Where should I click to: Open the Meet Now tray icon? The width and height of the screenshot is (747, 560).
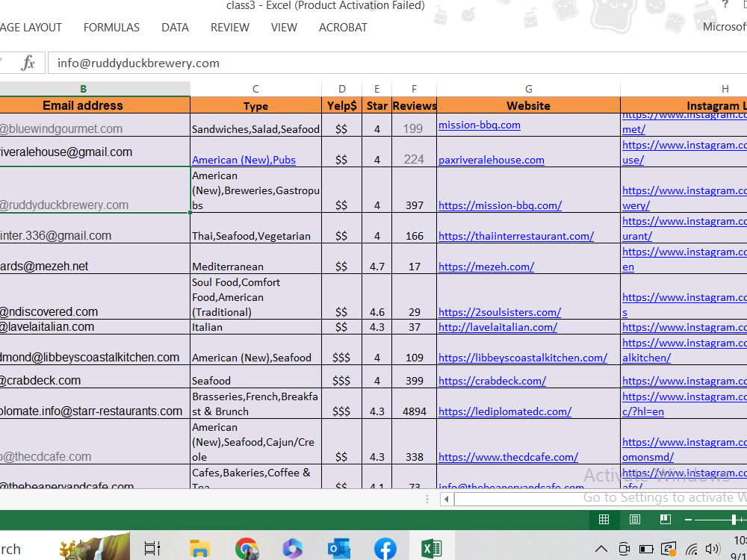coord(624,549)
